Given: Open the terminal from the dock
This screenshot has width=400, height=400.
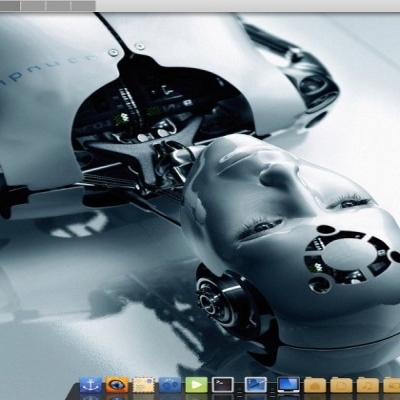Looking at the screenshot, I should [223, 385].
